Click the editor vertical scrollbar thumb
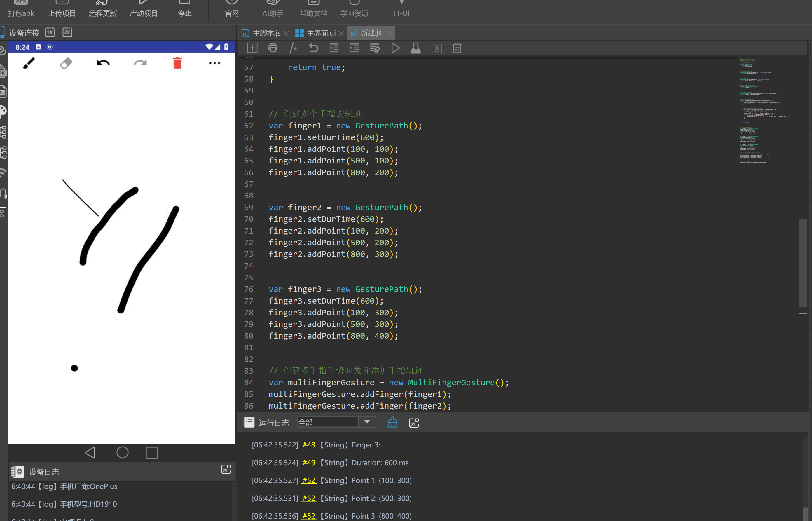 point(803,263)
